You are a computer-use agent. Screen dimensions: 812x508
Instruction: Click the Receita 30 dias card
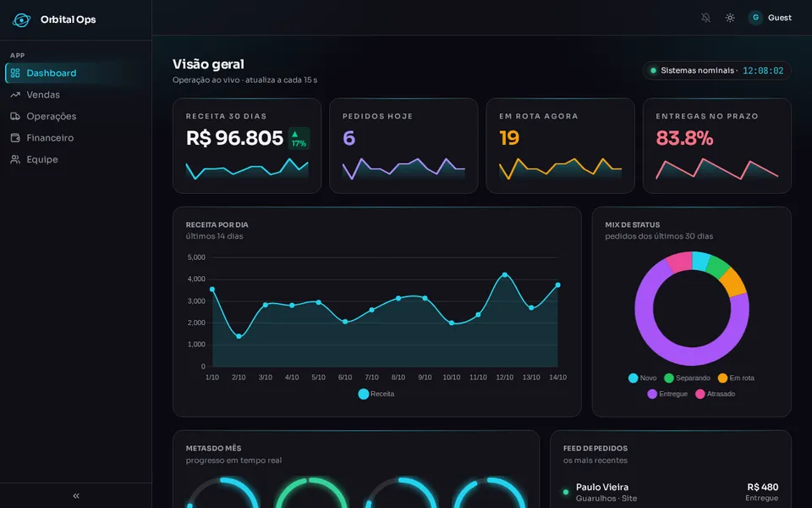pyautogui.click(x=247, y=146)
